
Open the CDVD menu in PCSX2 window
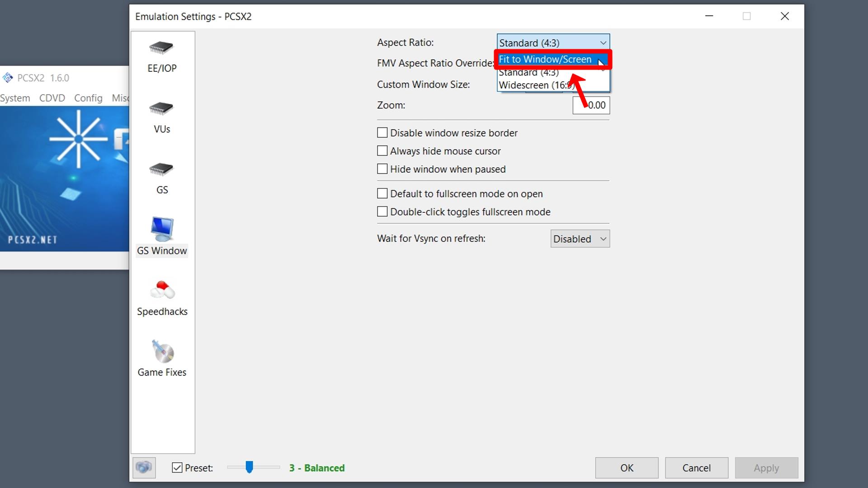tap(52, 98)
